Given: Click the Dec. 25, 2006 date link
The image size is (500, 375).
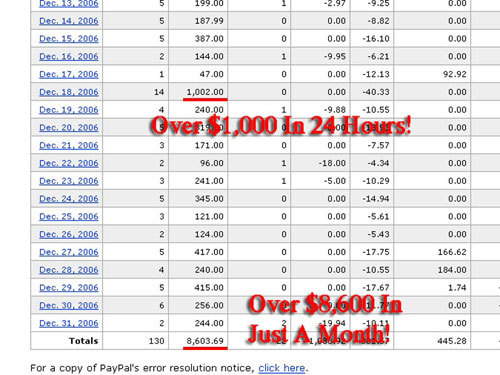Looking at the screenshot, I should tap(69, 216).
